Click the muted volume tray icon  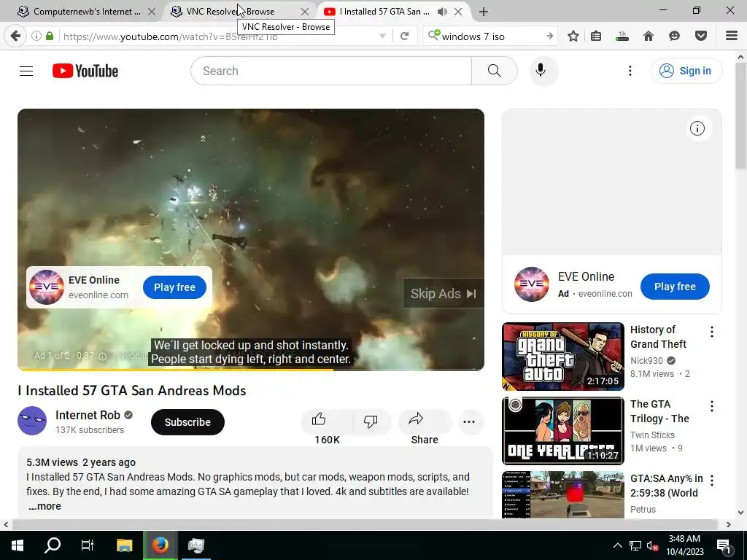(x=652, y=545)
